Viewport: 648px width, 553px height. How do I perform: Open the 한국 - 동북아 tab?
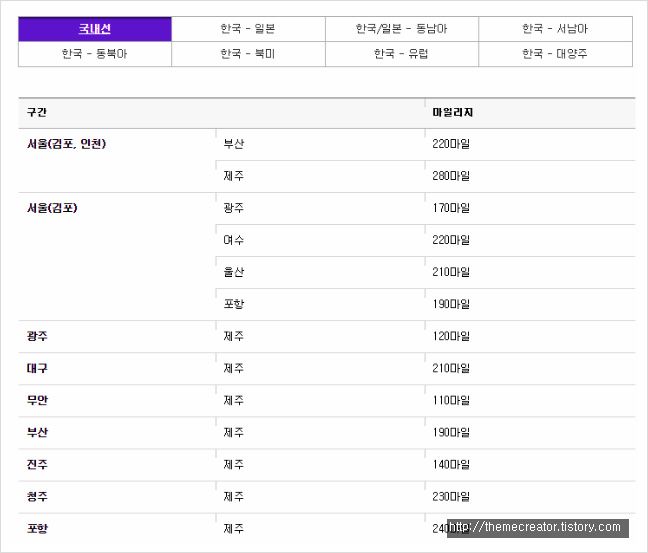tap(95, 54)
